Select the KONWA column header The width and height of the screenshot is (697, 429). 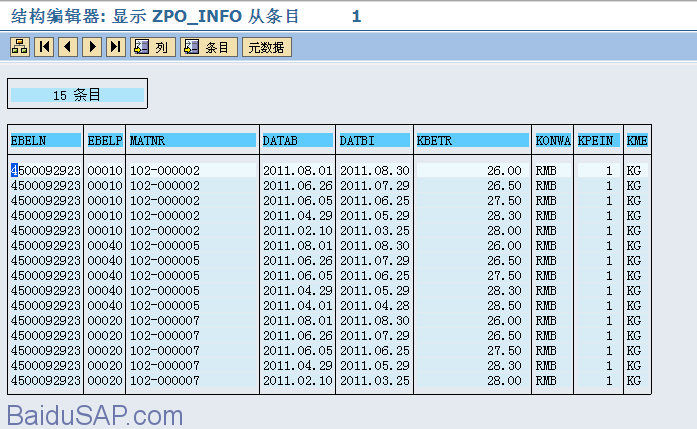[553, 141]
